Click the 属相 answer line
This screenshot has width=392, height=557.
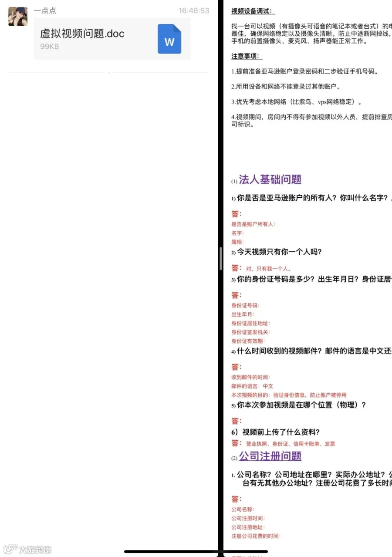click(238, 242)
